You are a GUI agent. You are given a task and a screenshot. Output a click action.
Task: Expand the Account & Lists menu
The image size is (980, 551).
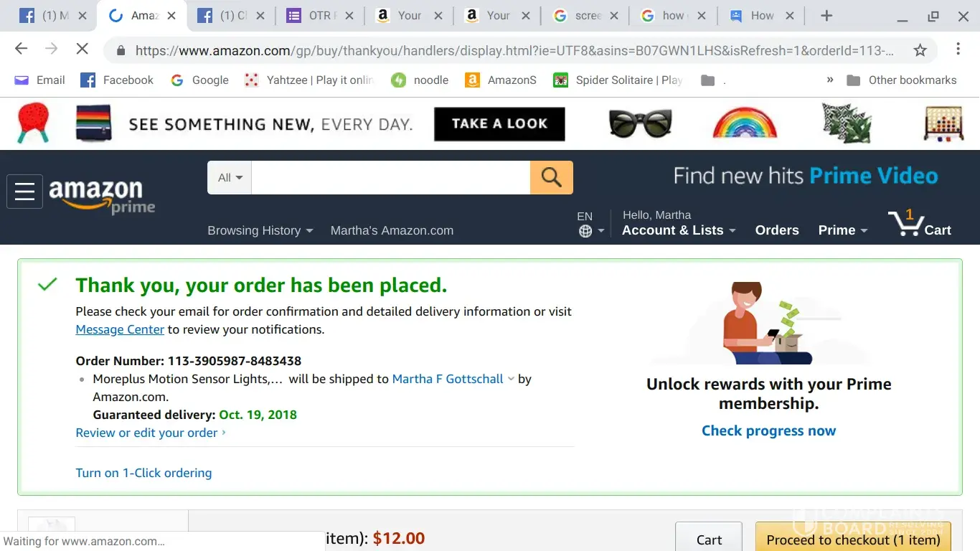(679, 230)
